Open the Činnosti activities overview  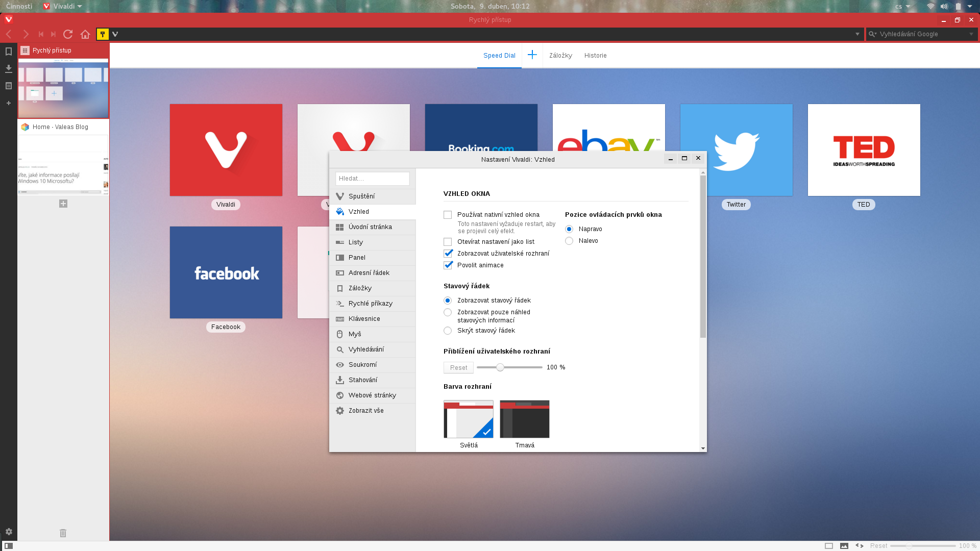(19, 6)
